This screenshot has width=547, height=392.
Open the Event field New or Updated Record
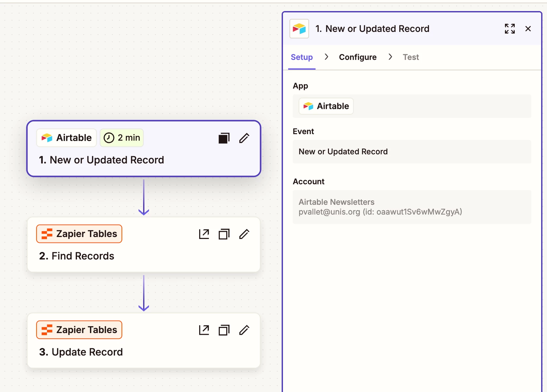(x=412, y=152)
